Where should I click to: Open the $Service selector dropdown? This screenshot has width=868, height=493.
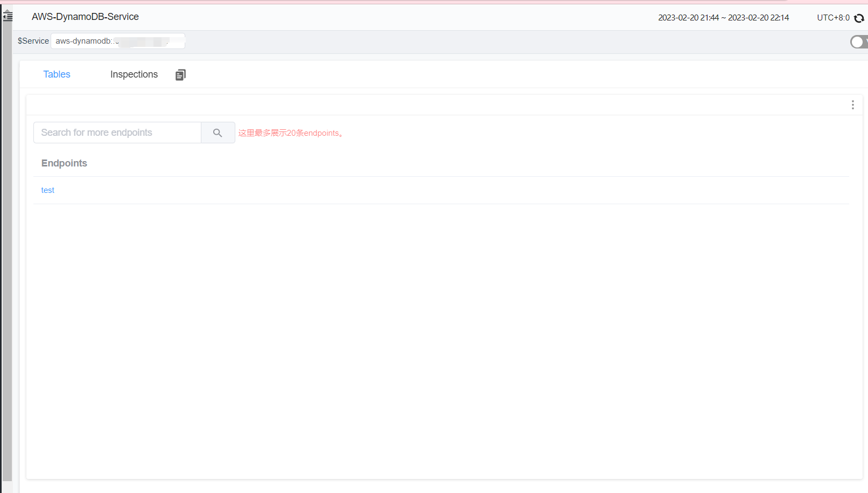(x=118, y=41)
